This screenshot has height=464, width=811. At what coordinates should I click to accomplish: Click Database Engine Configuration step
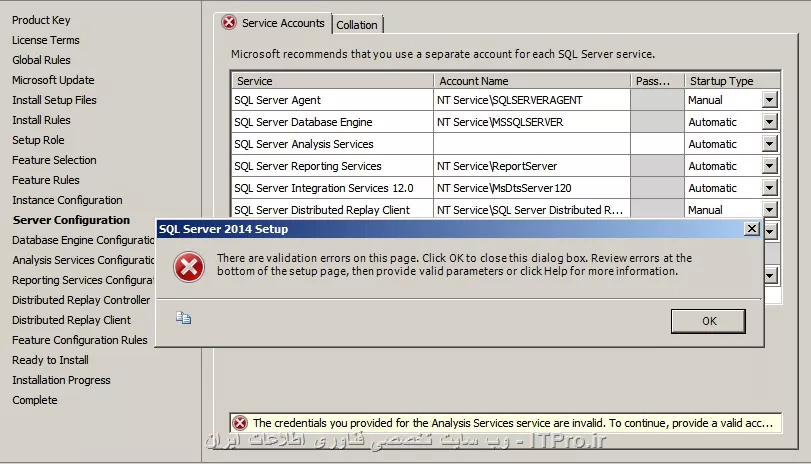tap(83, 240)
